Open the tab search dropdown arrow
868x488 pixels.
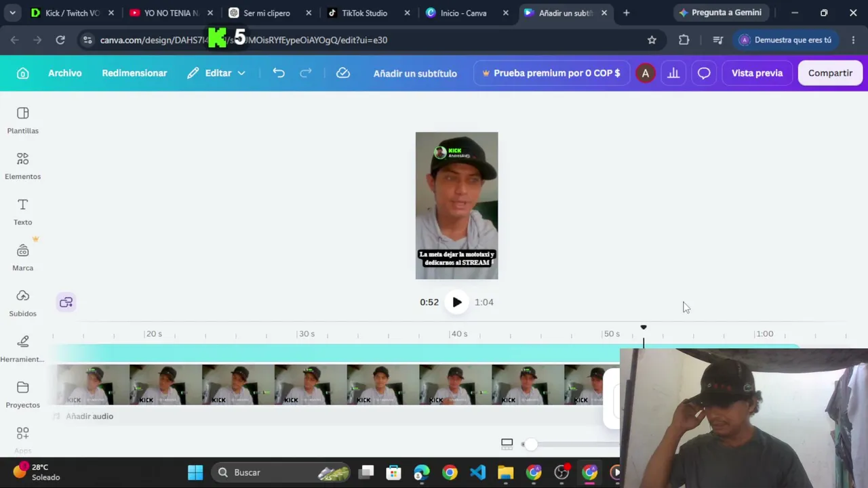pos(12,13)
